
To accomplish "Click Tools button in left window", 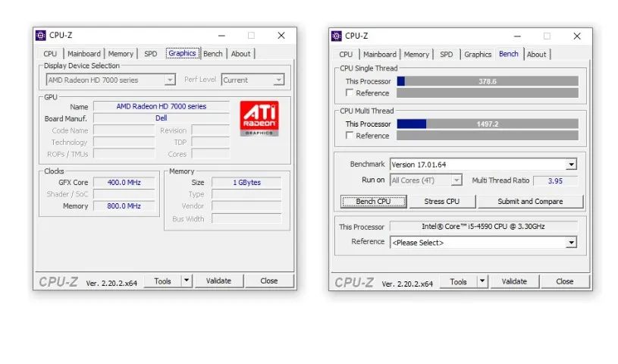I will 163,281.
